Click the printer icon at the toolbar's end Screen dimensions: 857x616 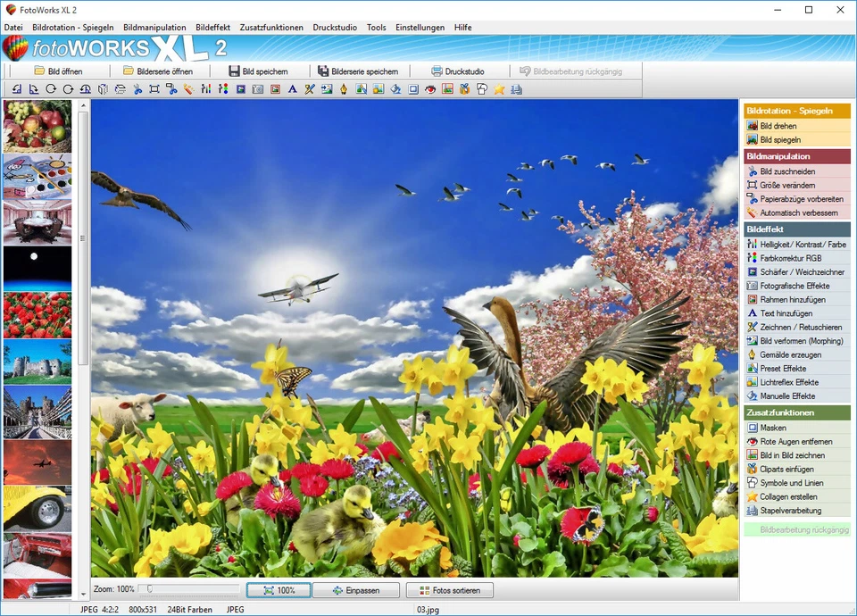[x=515, y=88]
